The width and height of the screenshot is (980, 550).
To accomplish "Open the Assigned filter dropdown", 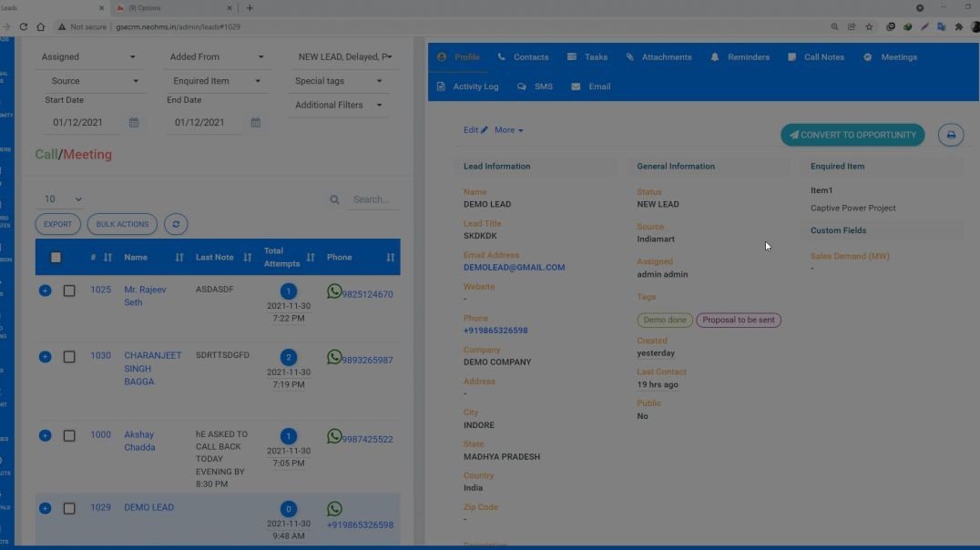I will [90, 56].
